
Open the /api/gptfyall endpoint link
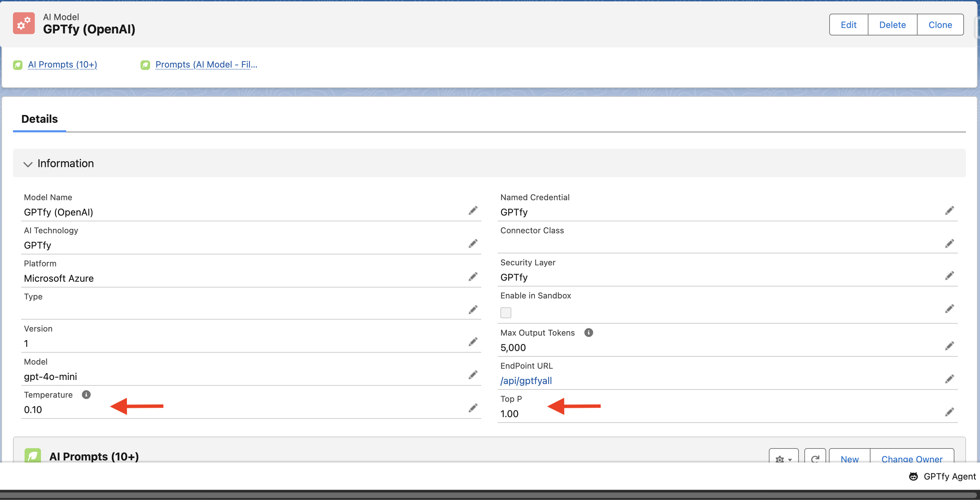click(x=526, y=381)
